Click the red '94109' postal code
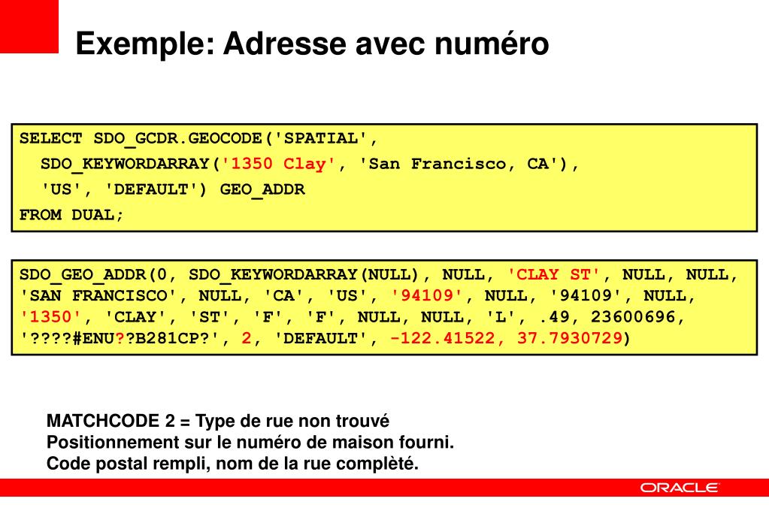This screenshot has height=532, width=769. pyautogui.click(x=427, y=295)
